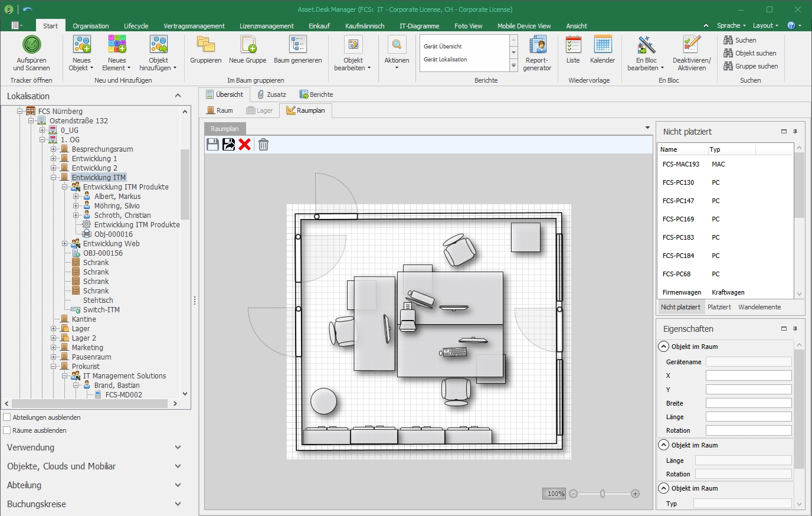Screen dimensions: 812x516
Task: Click the trash can icon in the Raumplan toolbar
Action: 264,145
